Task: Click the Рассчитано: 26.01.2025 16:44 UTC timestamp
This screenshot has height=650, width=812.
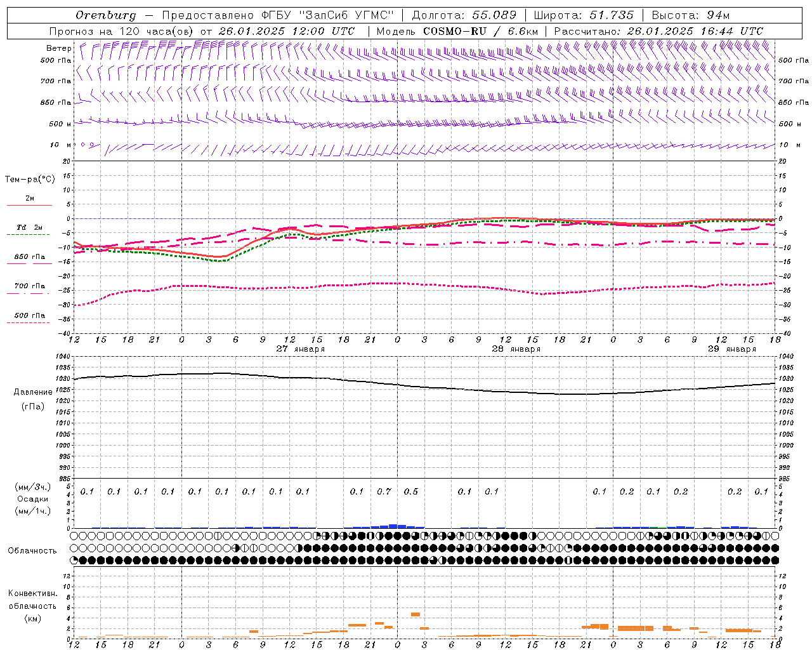Action: (658, 31)
